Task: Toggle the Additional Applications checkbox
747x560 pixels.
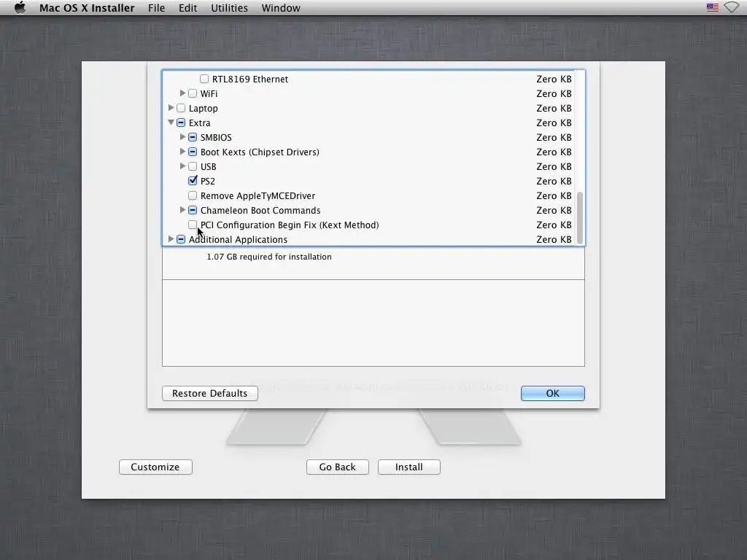Action: coord(181,239)
